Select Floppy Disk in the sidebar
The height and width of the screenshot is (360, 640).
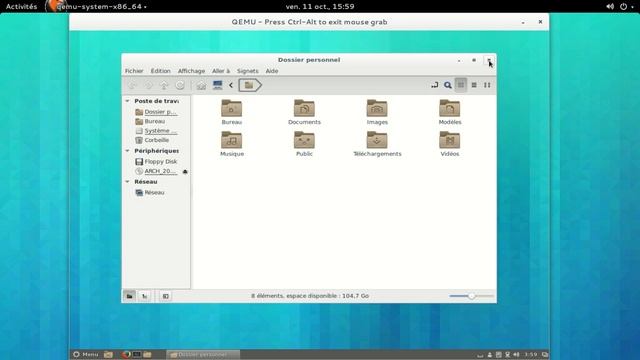click(156, 162)
